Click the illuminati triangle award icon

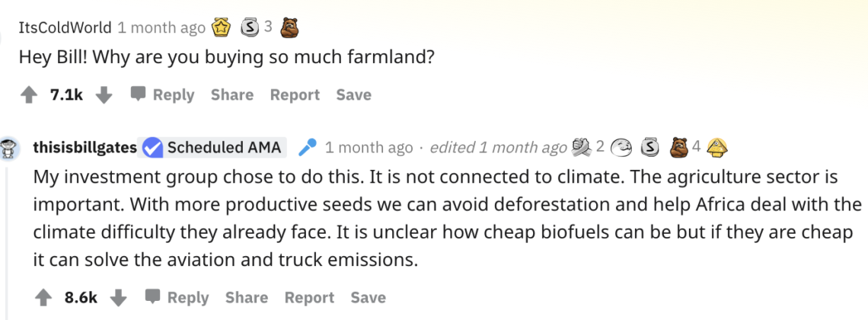[718, 146]
